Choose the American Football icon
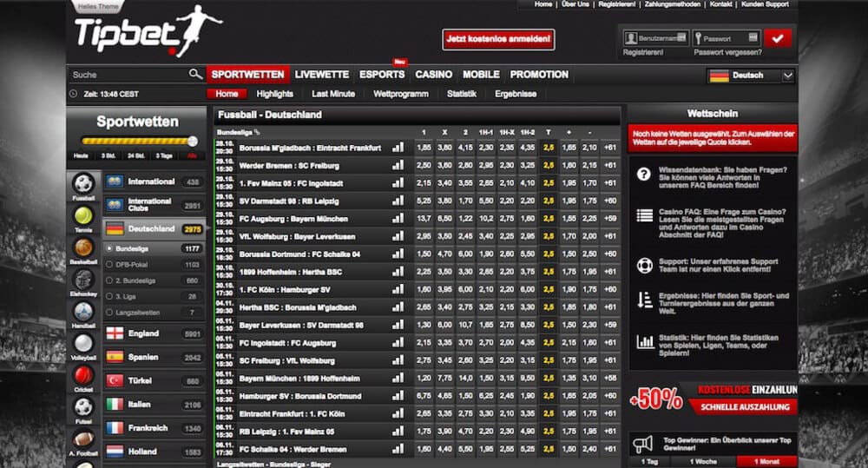 83,439
